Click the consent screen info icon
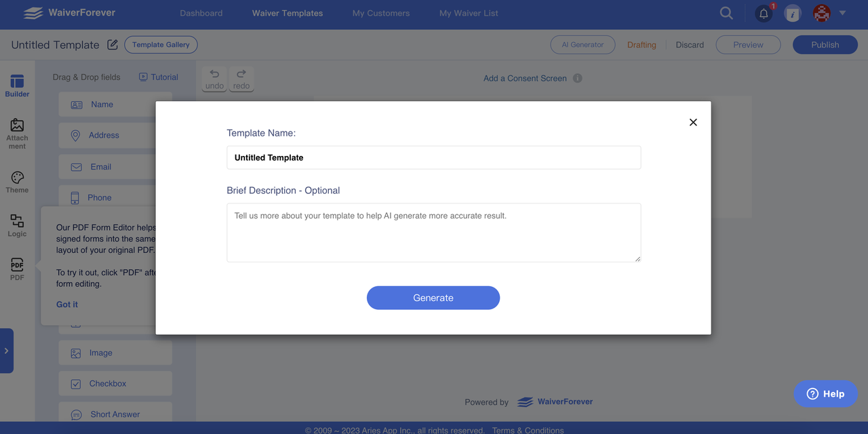This screenshot has height=434, width=868. (578, 78)
